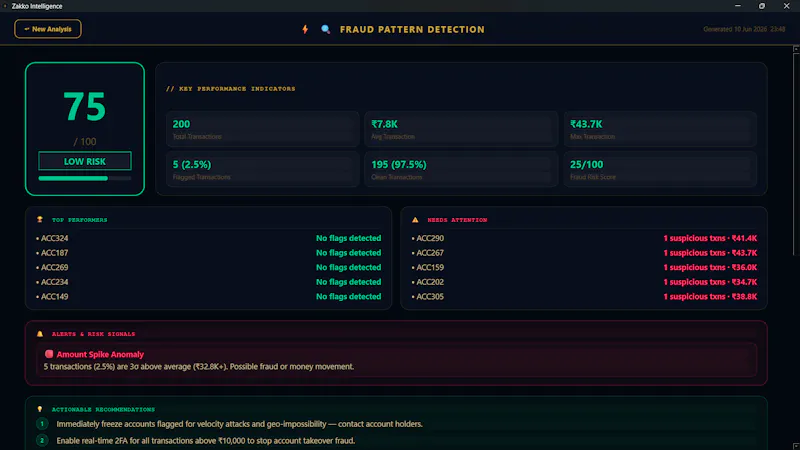Click account ACC234 in Top Performers
This screenshot has height=450, width=800.
(54, 282)
